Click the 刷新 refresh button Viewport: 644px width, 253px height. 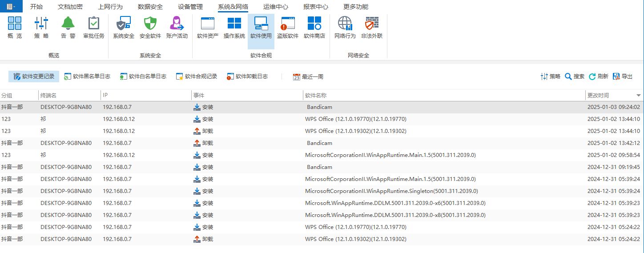coord(598,76)
